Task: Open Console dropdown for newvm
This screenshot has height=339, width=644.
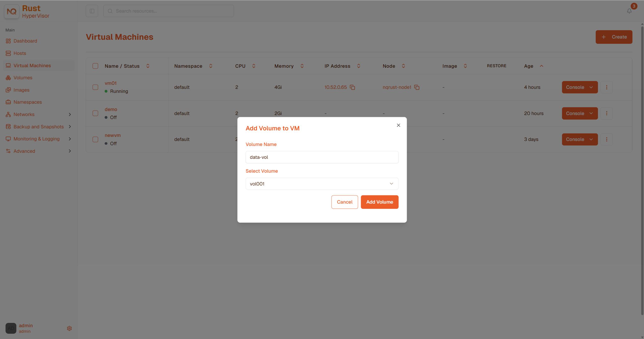Action: (580, 139)
